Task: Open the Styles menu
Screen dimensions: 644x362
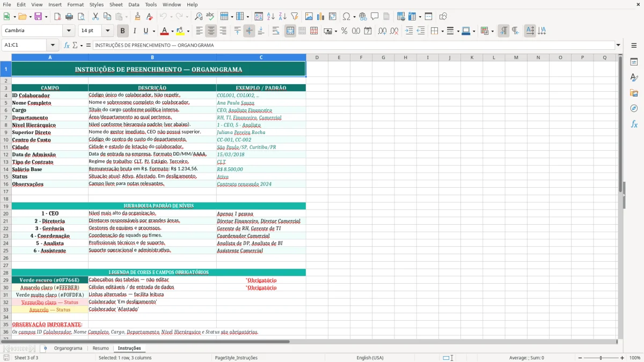Action: tap(97, 4)
